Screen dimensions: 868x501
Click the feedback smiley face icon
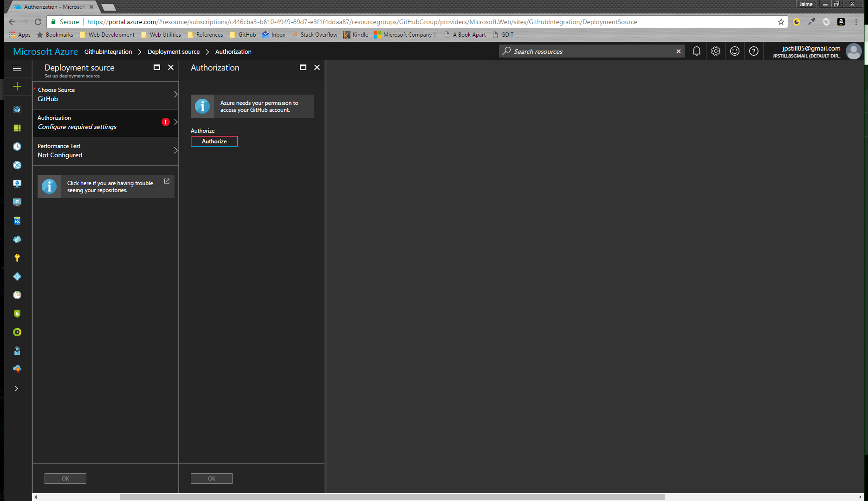point(734,51)
